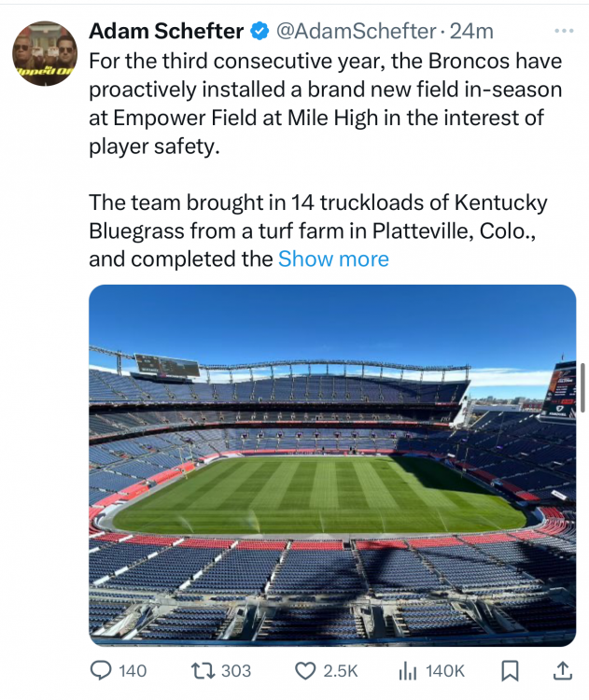Expand the tweet with Show more
This screenshot has width=589, height=700.
coord(333,259)
